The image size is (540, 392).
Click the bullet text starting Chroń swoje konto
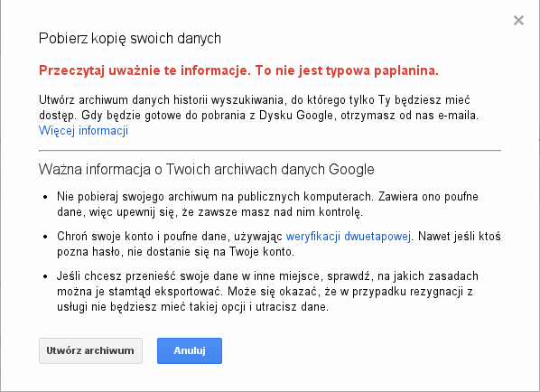[279, 244]
